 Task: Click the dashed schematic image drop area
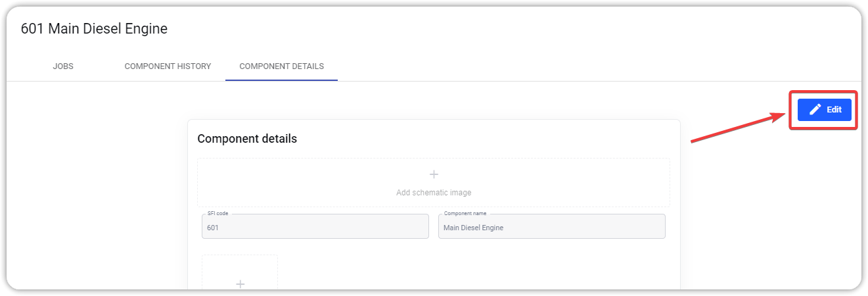click(x=434, y=182)
